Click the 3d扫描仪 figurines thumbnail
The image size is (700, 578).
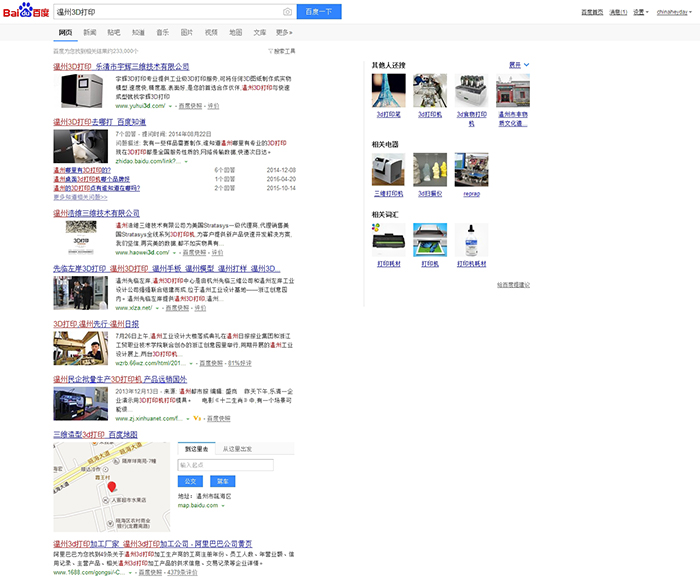point(430,170)
